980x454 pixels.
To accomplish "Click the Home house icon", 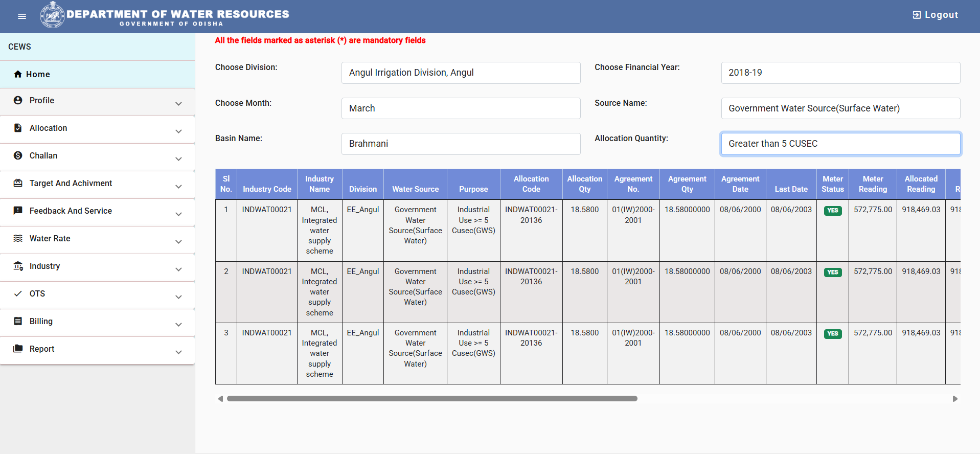I will (18, 74).
